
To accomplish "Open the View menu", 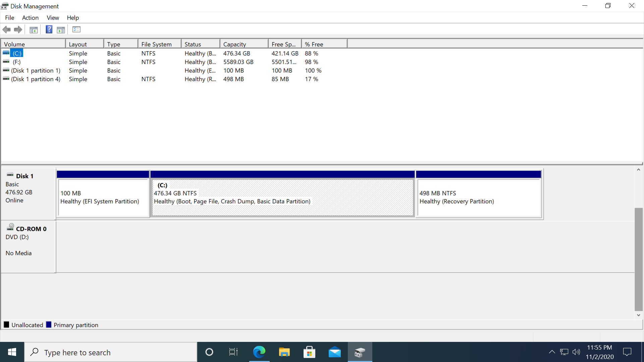I will coord(53,18).
